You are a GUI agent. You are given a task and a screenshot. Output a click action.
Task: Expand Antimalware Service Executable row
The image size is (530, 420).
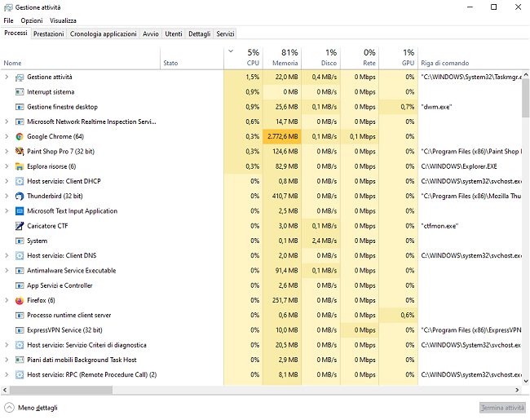[x=7, y=271]
